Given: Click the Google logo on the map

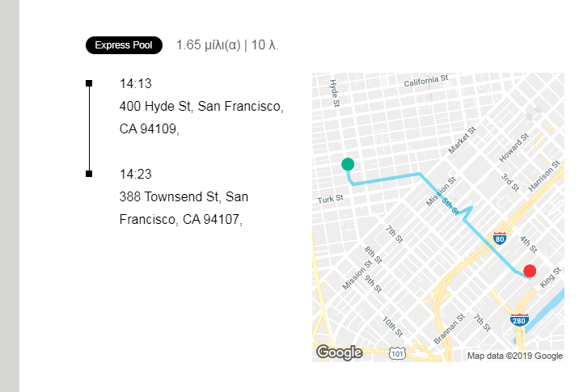Looking at the screenshot, I should 339,352.
